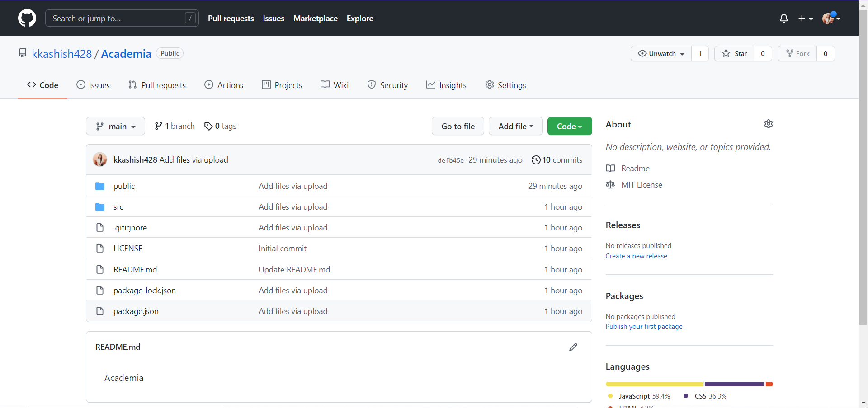The width and height of the screenshot is (868, 408).
Task: Open the user avatar menu
Action: [x=831, y=18]
